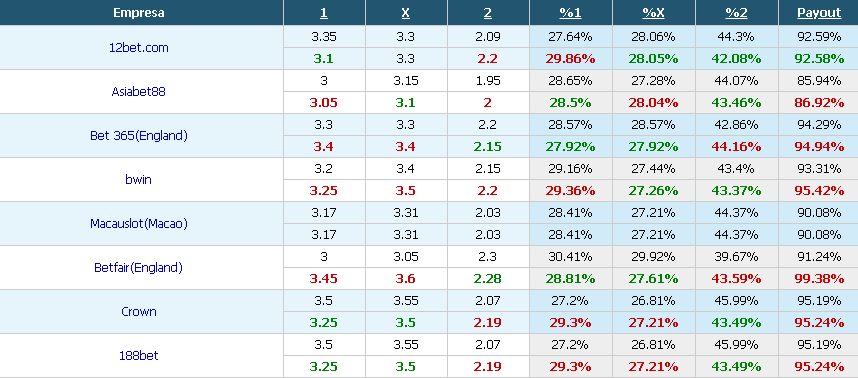Sort by the %X column header

653,13
